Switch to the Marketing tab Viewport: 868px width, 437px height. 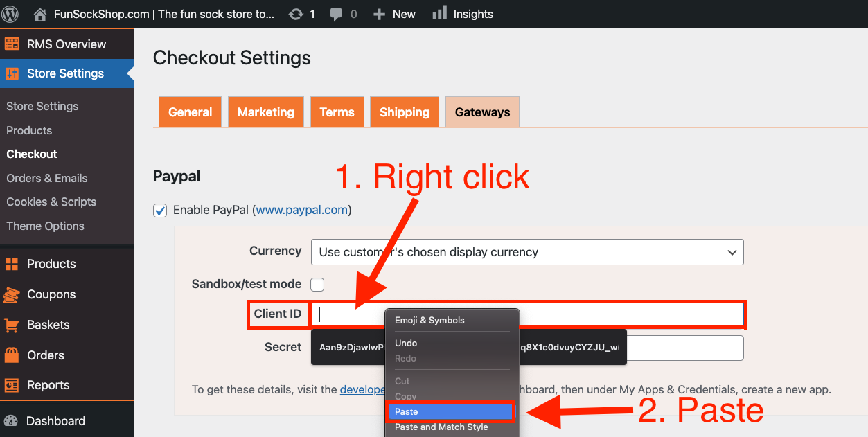tap(266, 112)
